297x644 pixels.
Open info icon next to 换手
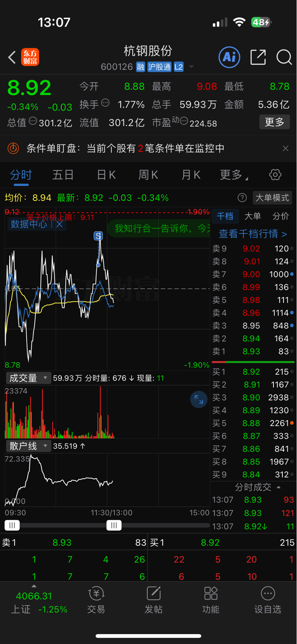tap(105, 103)
